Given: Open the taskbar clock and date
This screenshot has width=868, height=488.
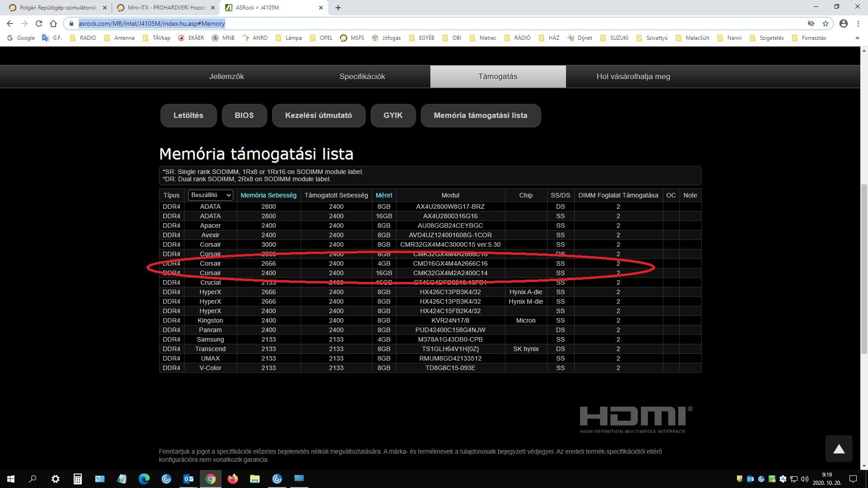Looking at the screenshot, I should click(827, 479).
